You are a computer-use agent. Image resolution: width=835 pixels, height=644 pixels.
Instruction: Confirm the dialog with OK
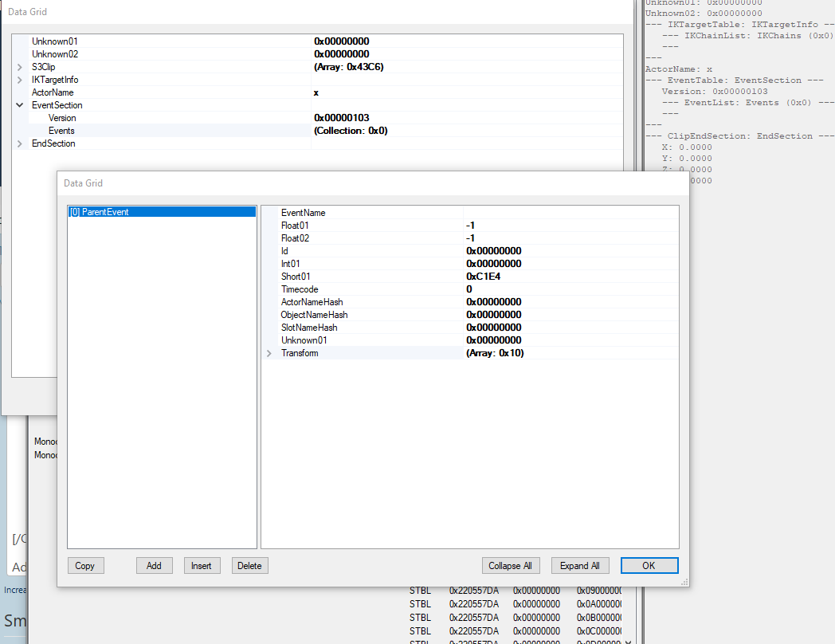[649, 566]
